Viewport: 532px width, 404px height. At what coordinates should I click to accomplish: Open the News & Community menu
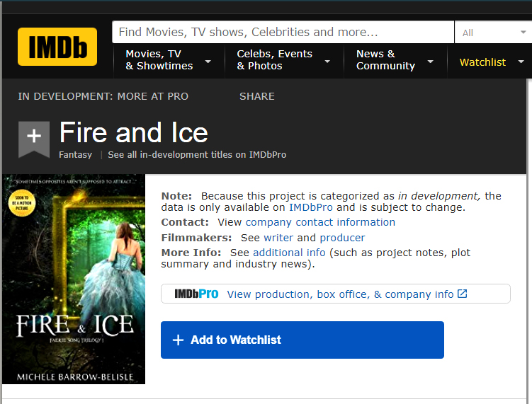[x=395, y=60]
